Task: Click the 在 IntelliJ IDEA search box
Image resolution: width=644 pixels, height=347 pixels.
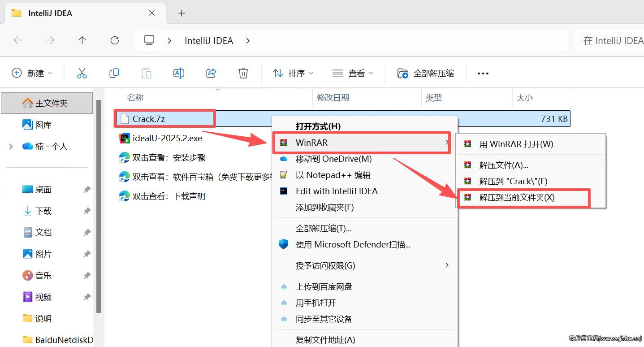Action: [x=609, y=40]
